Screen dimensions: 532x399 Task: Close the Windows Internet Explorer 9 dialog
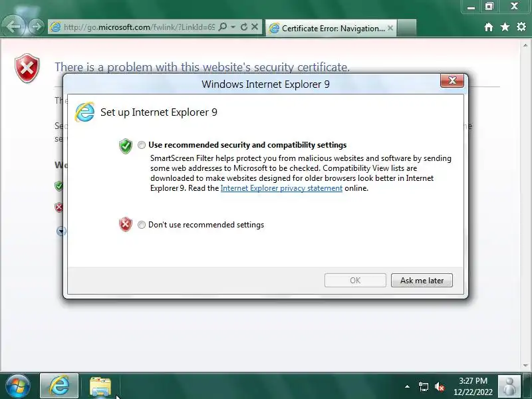pos(452,80)
